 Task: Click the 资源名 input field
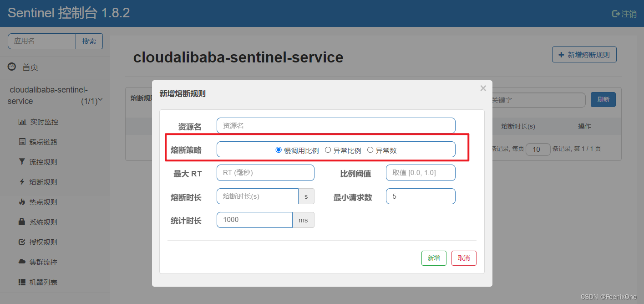336,126
